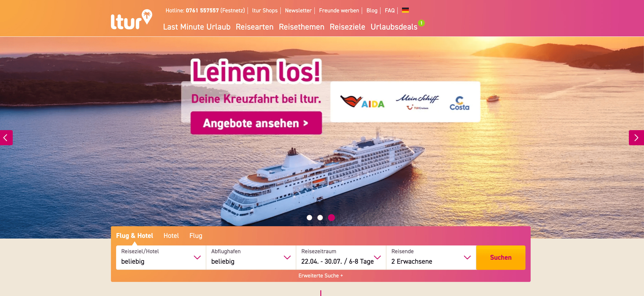Click the yellow Suchen button

pyautogui.click(x=501, y=257)
